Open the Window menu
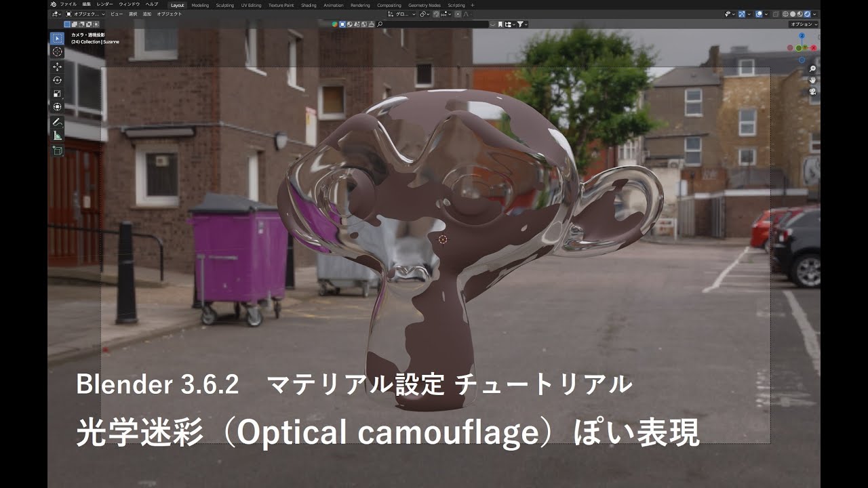868x488 pixels. tap(129, 4)
